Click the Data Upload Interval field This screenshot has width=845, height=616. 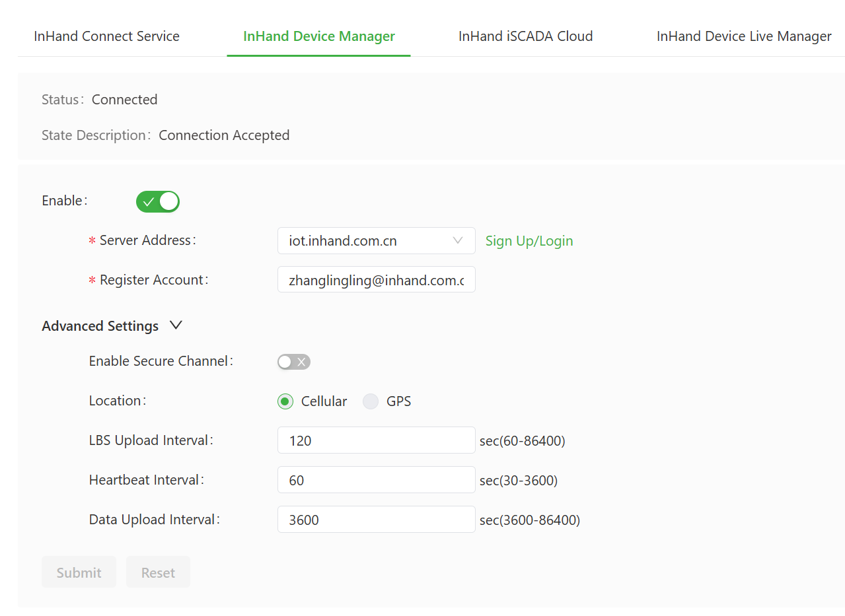[x=376, y=520]
